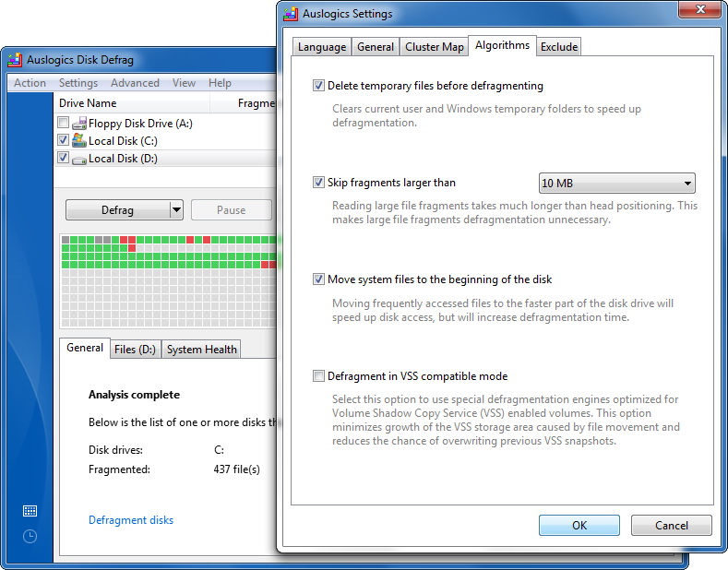
Task: Switch to the Exclude tab
Action: point(559,47)
